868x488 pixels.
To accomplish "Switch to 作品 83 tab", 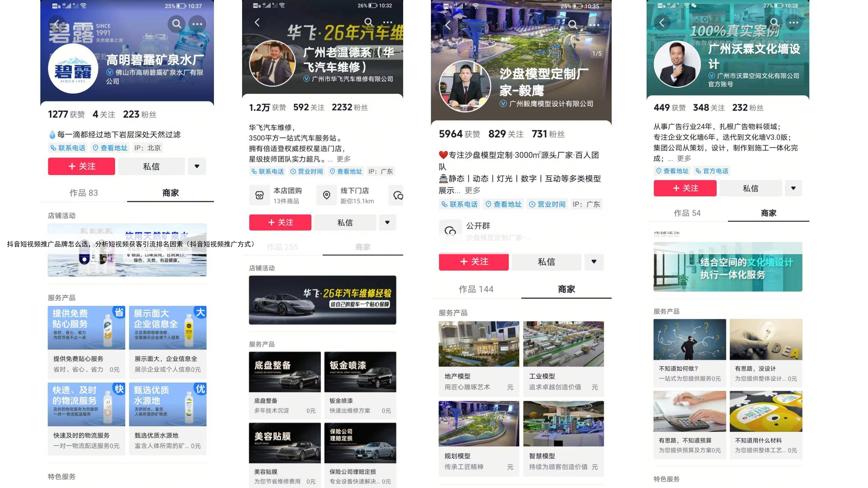I will point(83,193).
